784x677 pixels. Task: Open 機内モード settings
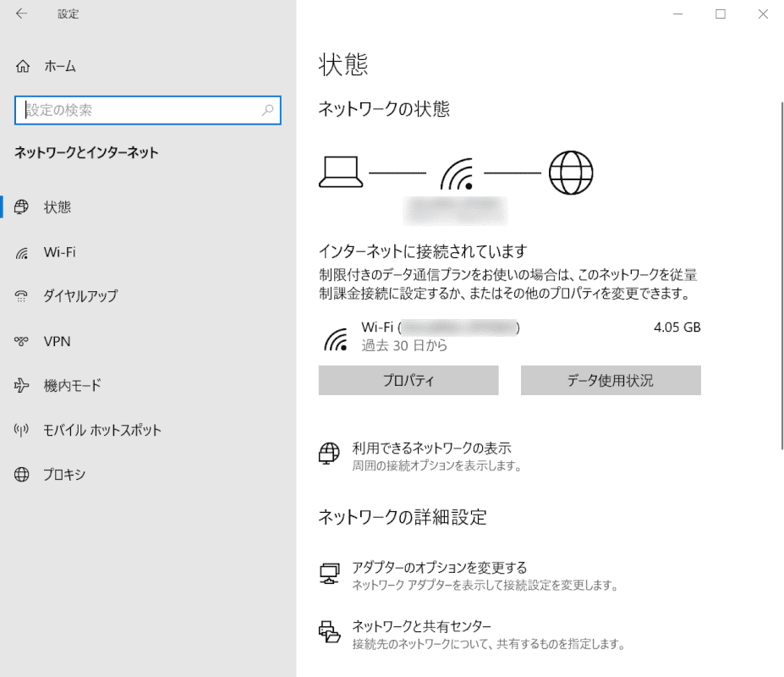point(148,385)
